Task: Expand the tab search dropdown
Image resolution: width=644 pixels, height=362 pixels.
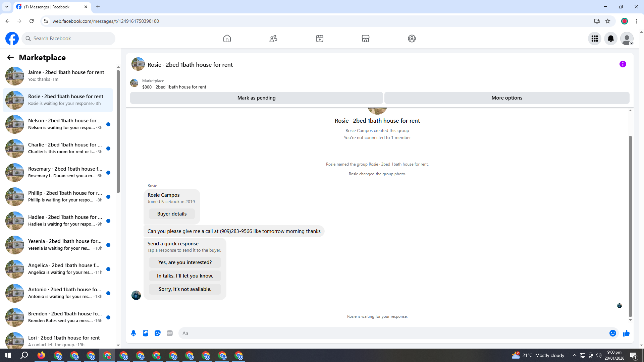Action: tap(7, 7)
